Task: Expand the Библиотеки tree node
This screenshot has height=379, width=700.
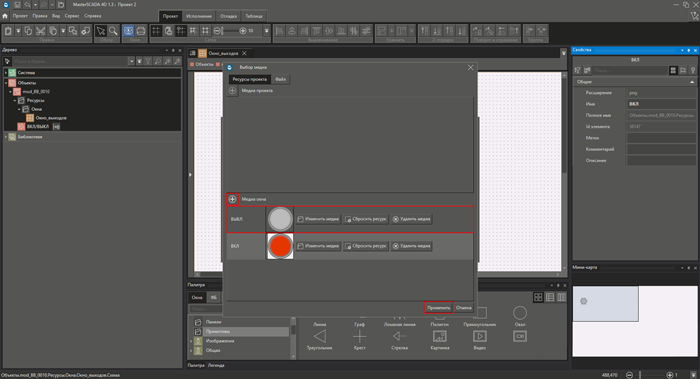Action: point(6,137)
